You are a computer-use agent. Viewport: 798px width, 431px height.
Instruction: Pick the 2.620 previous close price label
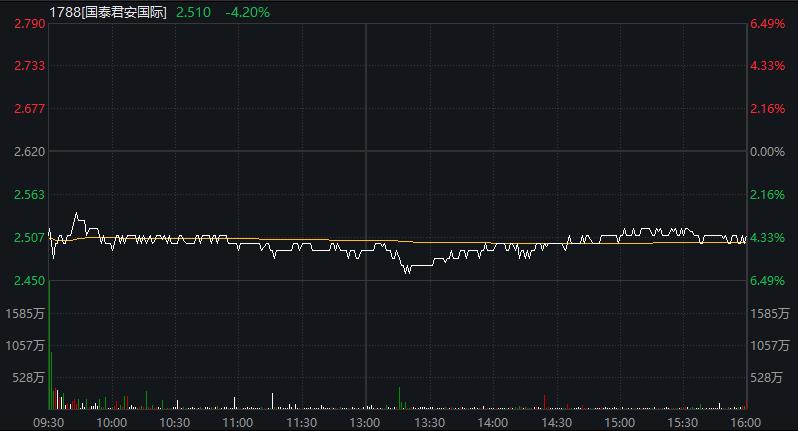[30, 152]
